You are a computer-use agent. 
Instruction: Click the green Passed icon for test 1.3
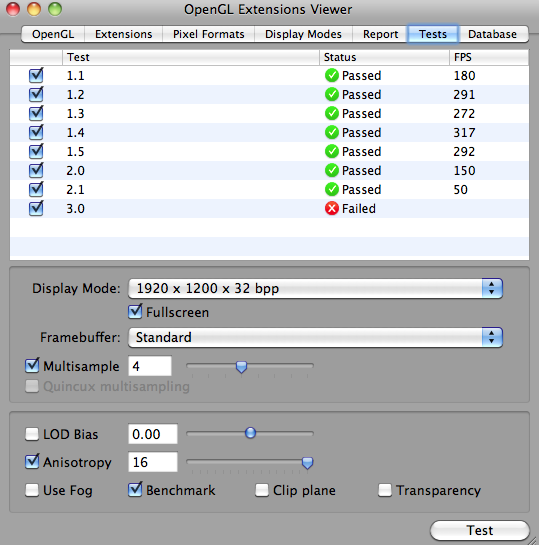tap(332, 113)
